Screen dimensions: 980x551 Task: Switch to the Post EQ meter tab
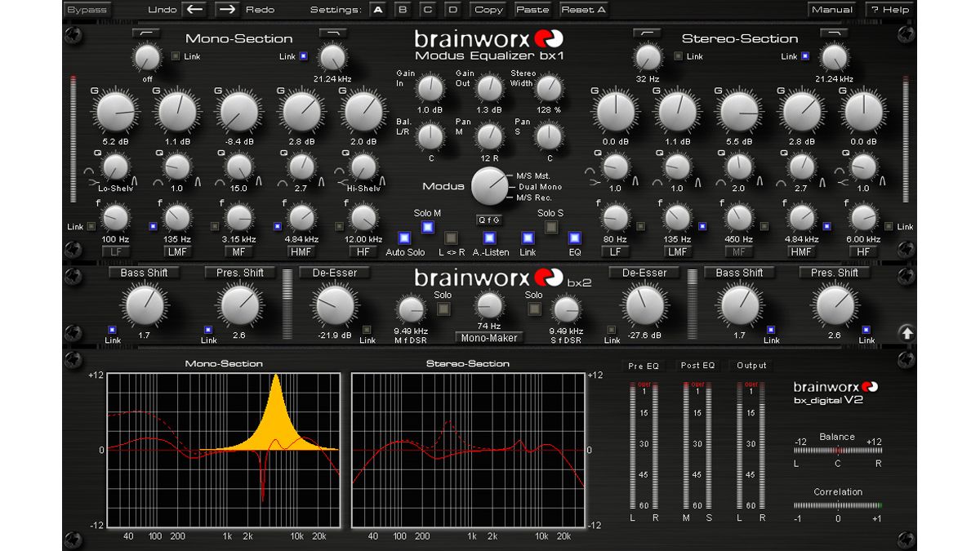697,366
